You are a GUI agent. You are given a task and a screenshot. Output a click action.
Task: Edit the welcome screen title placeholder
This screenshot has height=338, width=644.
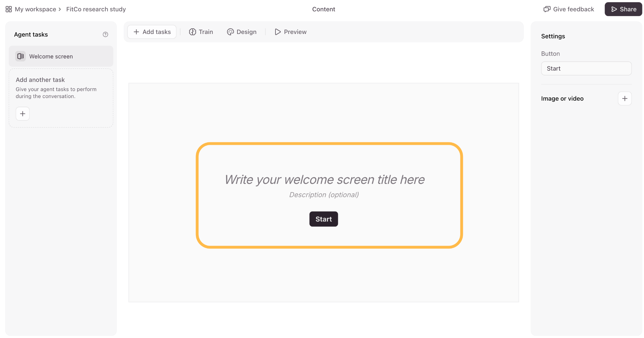pos(325,180)
